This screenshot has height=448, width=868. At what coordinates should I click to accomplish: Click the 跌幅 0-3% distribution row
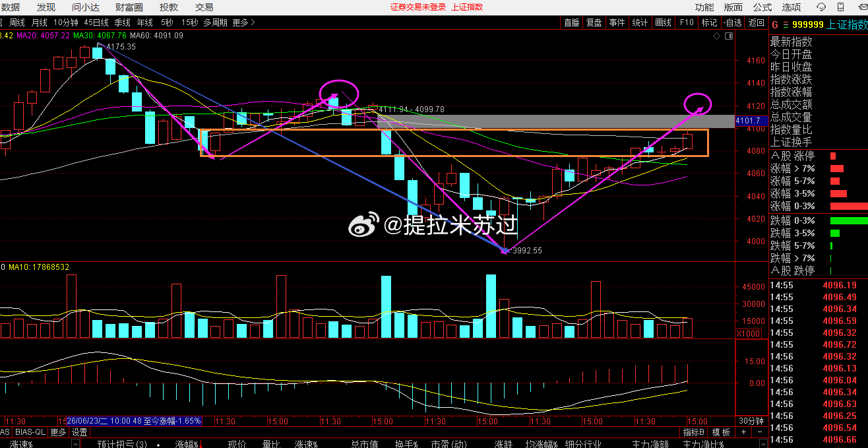click(x=819, y=220)
